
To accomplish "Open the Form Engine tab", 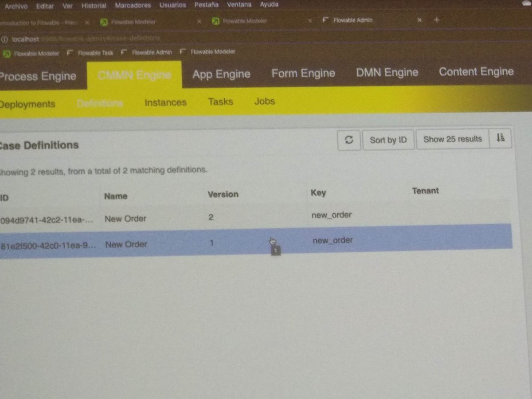I will click(x=303, y=73).
